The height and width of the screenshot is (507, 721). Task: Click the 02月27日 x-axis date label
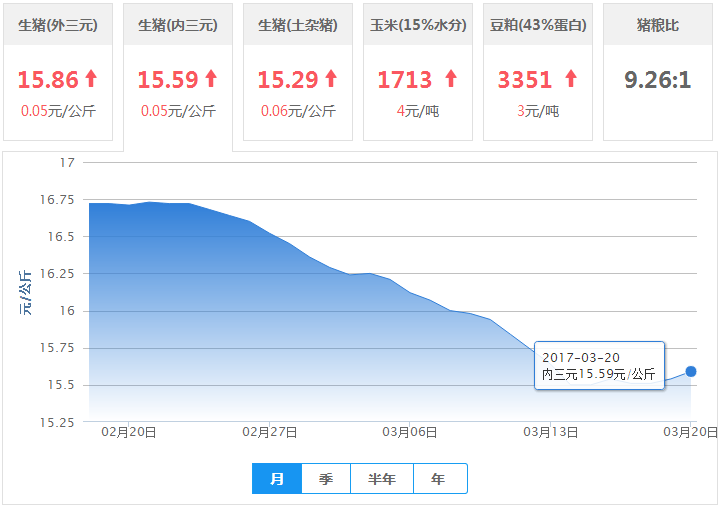(x=272, y=433)
